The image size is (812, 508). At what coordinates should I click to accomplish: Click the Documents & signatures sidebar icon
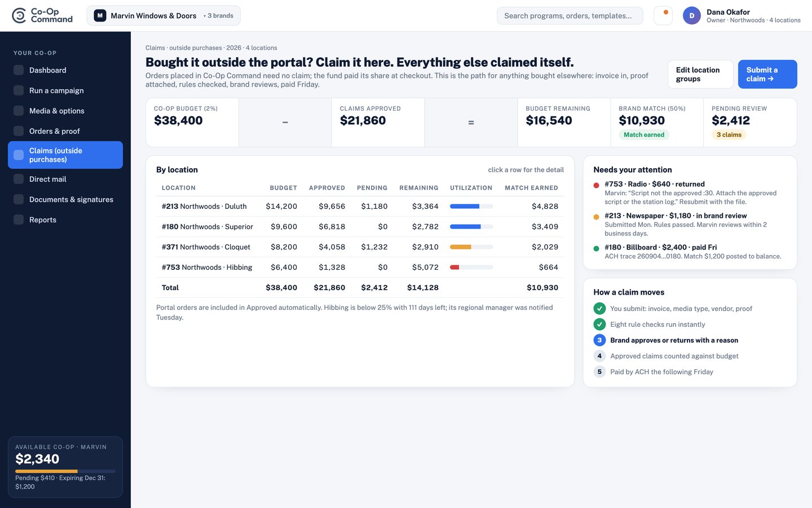pos(19,199)
